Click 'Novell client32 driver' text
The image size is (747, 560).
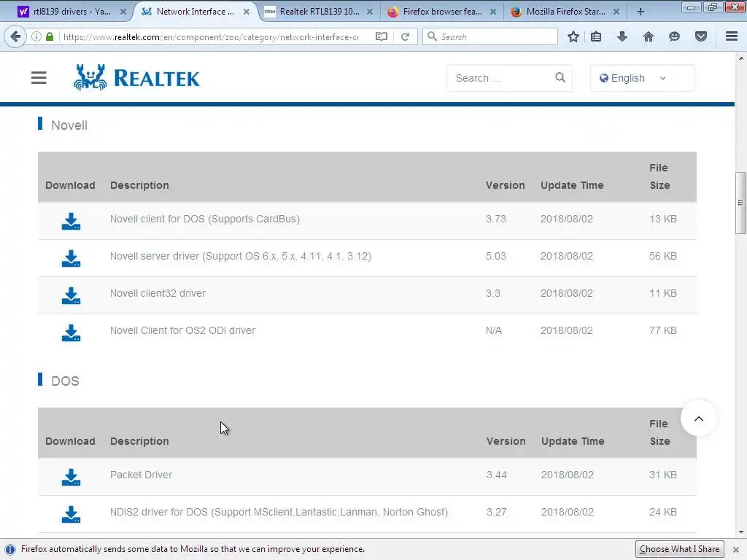click(158, 293)
